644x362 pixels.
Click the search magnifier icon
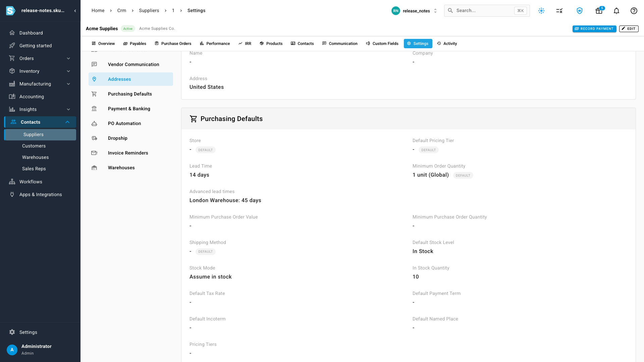pos(450,11)
